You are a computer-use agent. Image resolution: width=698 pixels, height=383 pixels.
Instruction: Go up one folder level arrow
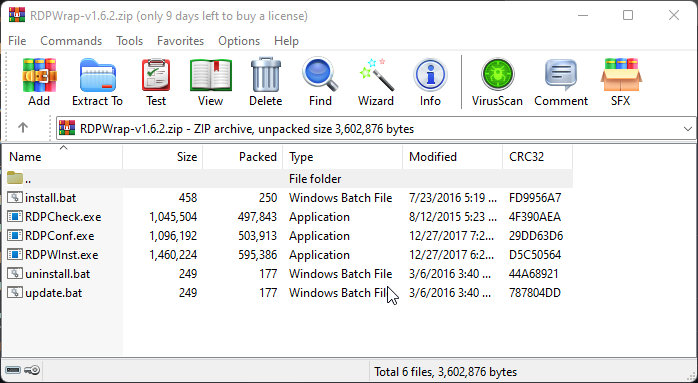pyautogui.click(x=23, y=128)
